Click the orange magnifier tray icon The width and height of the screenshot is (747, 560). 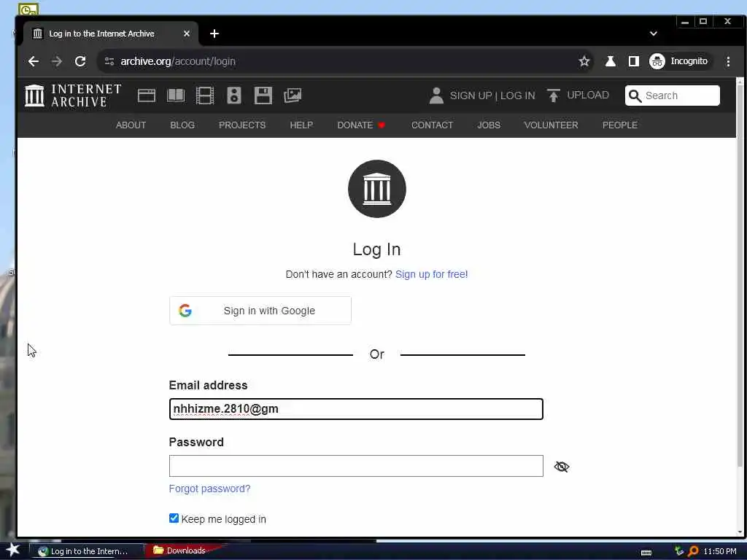click(x=693, y=551)
